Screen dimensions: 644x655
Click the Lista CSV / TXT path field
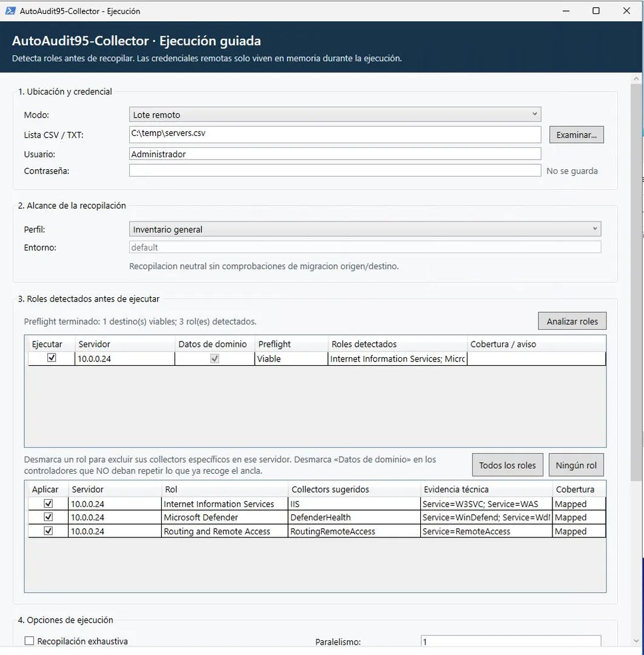click(x=335, y=134)
